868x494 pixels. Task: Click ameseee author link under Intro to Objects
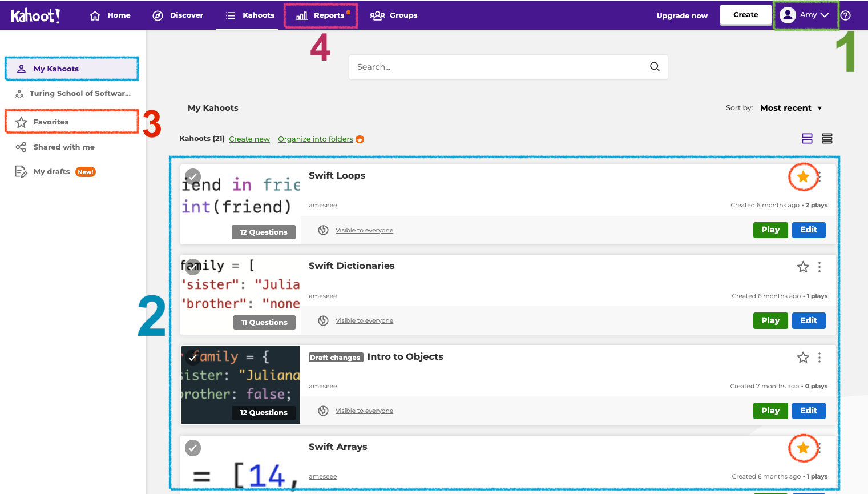(323, 387)
